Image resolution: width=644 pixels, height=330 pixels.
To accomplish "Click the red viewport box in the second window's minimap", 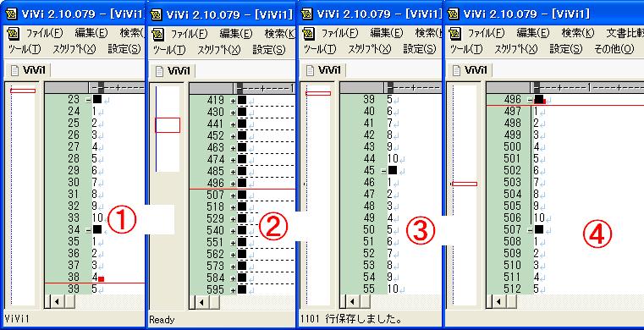I will coord(168,125).
